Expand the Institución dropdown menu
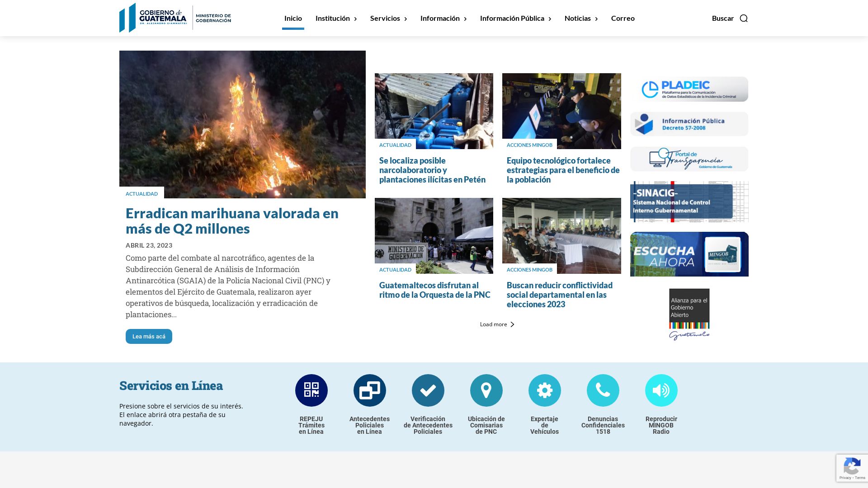The width and height of the screenshot is (868, 488). coord(333,18)
